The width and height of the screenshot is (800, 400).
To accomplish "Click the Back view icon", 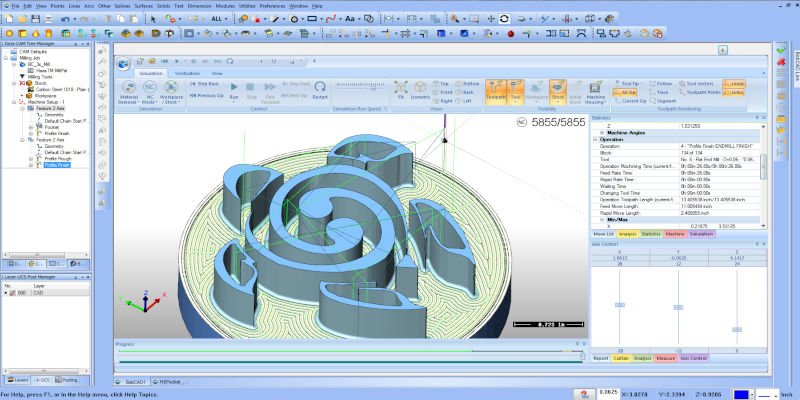I will coord(464,92).
